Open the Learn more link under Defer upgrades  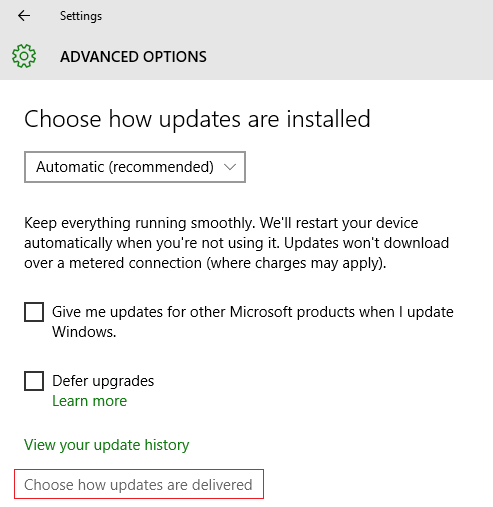coord(90,401)
